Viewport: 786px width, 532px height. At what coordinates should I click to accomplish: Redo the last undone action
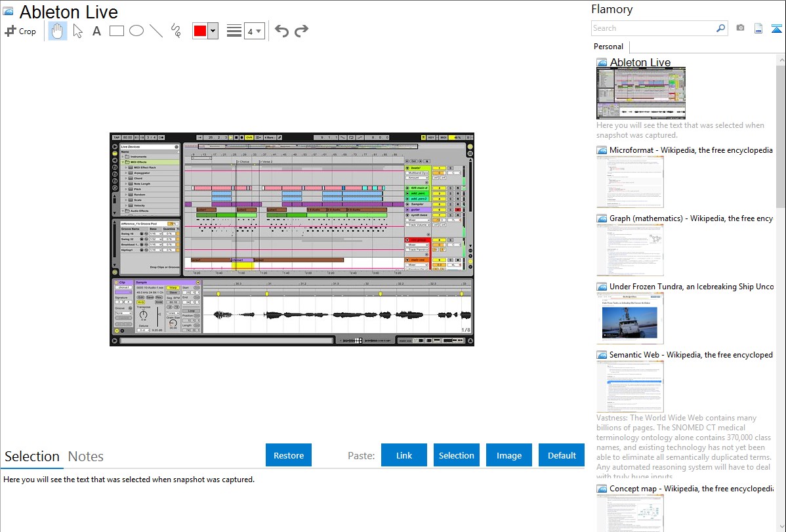coord(301,31)
